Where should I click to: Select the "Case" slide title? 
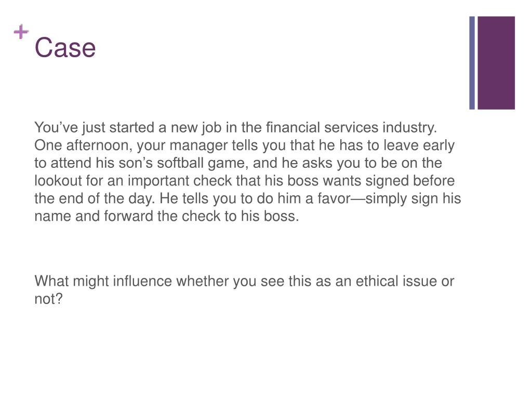tap(65, 47)
